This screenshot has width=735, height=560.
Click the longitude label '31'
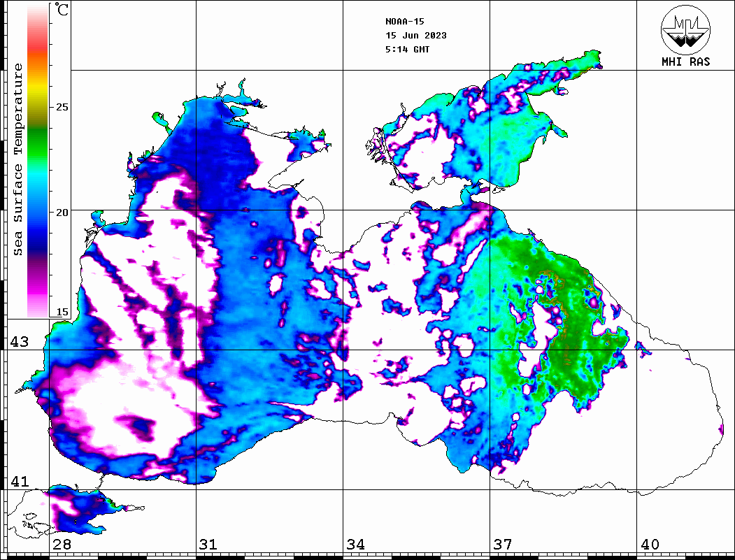tap(208, 545)
